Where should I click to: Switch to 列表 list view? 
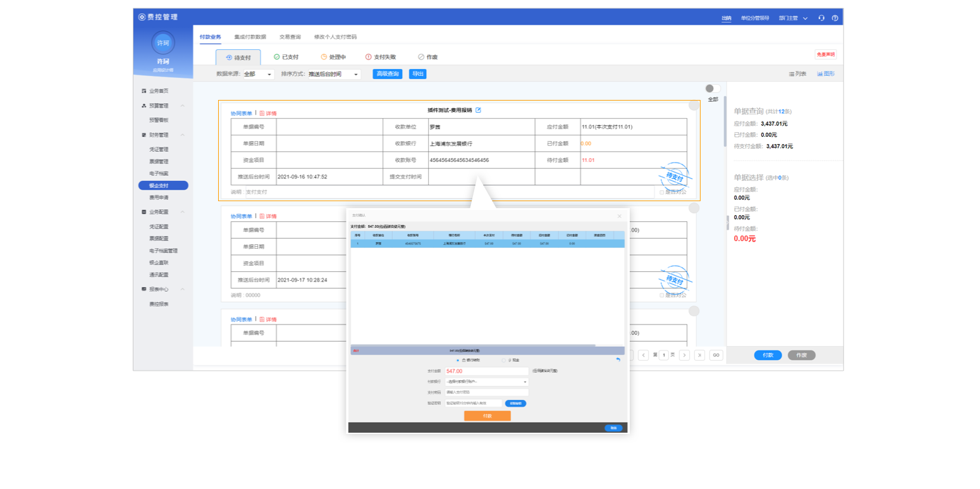pos(797,74)
